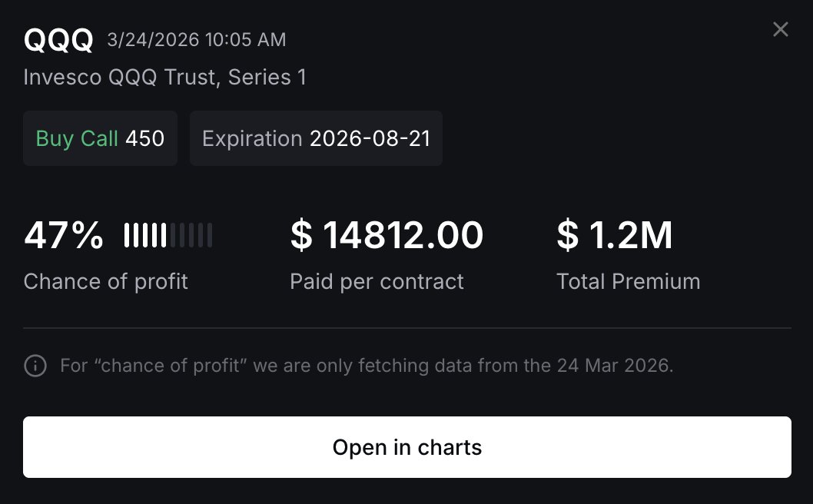Viewport: 813px width, 504px height.
Task: Click the 450 strike price number
Action: [145, 138]
